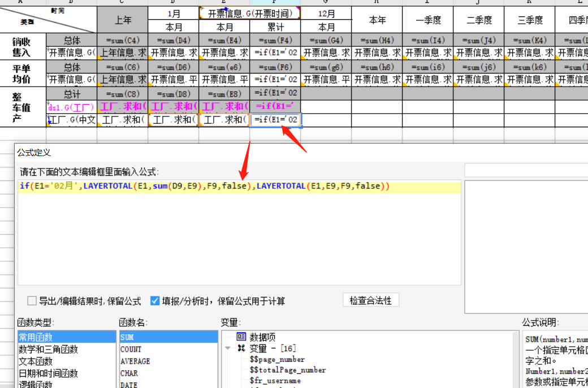Select the $$totalPage_number variable
This screenshot has height=388, width=588.
(x=287, y=370)
